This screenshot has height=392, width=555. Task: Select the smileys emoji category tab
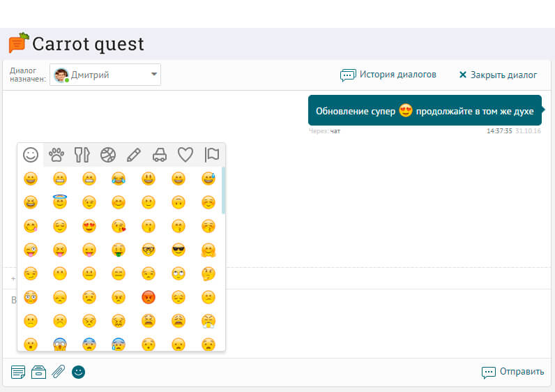[31, 154]
